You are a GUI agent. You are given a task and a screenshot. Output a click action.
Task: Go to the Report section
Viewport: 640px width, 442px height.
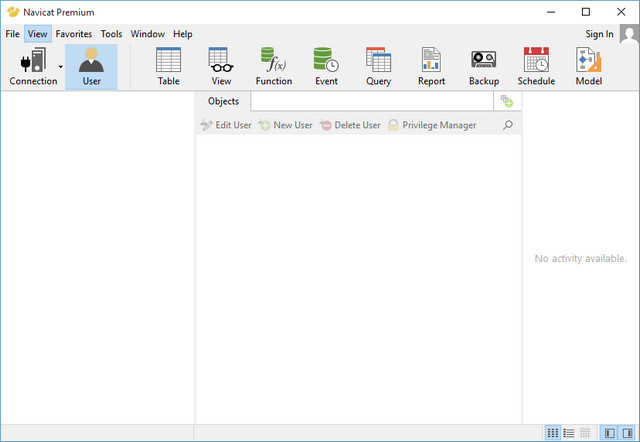431,66
